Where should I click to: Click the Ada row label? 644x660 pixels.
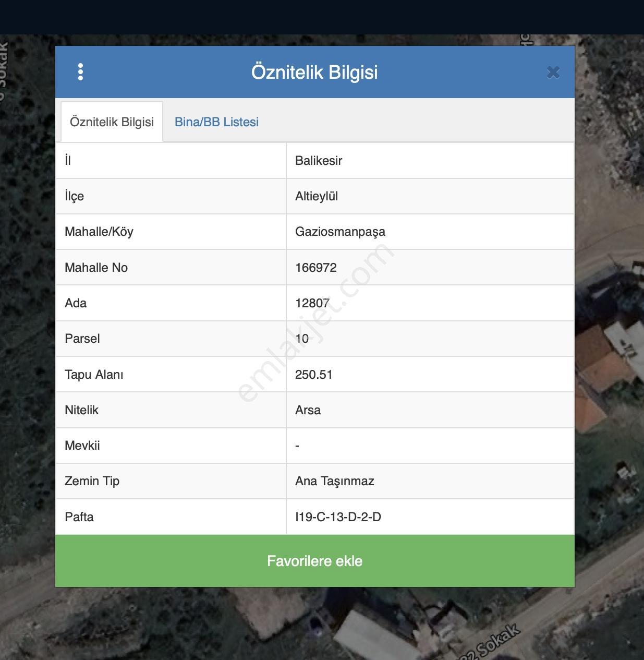[76, 303]
